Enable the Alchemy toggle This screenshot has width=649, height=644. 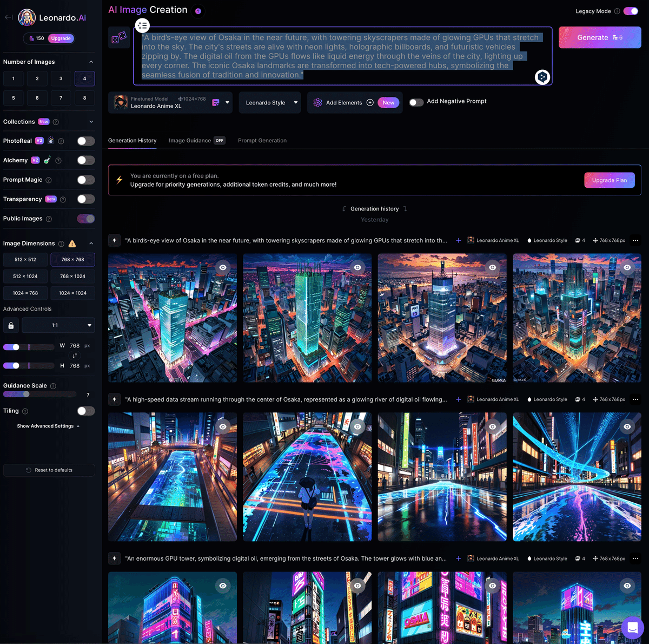(x=85, y=160)
